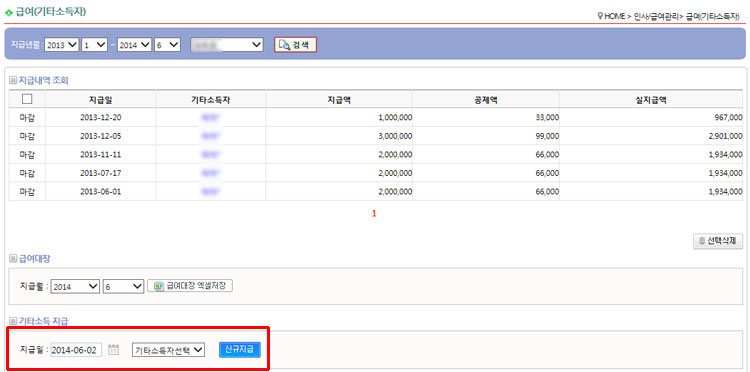This screenshot has height=372, width=750.
Task: Click the 공제액 column header
Action: pos(485,99)
